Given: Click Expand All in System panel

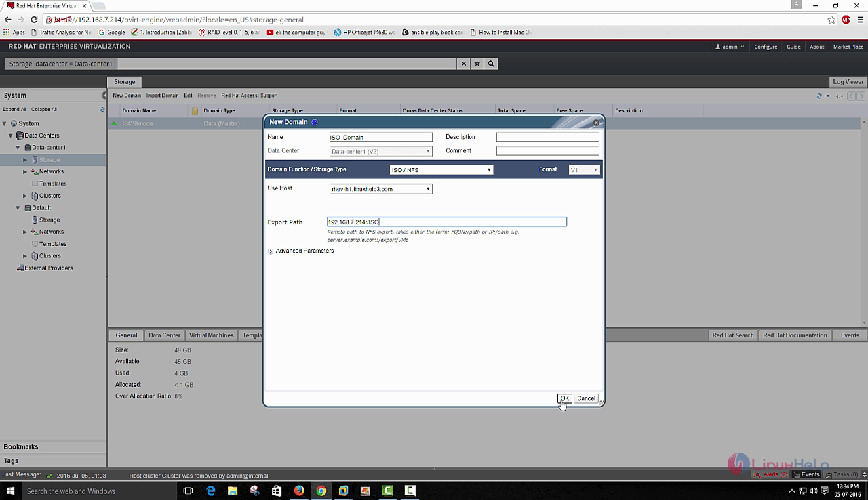Looking at the screenshot, I should click(x=15, y=109).
